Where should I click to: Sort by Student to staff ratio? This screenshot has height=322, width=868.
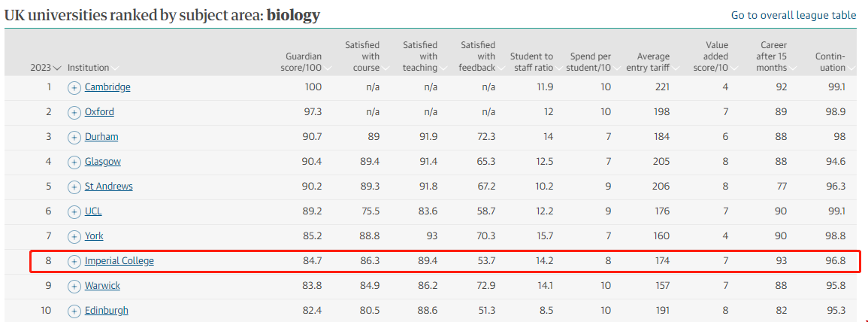531,62
